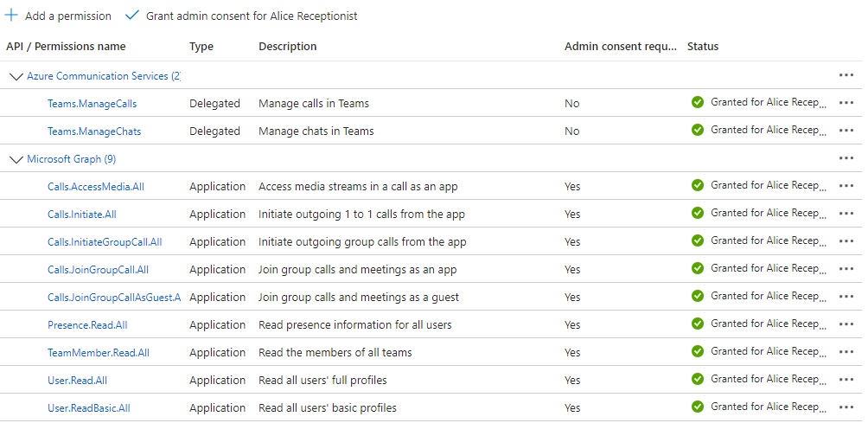Open ellipsis menu for Teams.ManageCalls row
868x423 pixels.
[846, 103]
